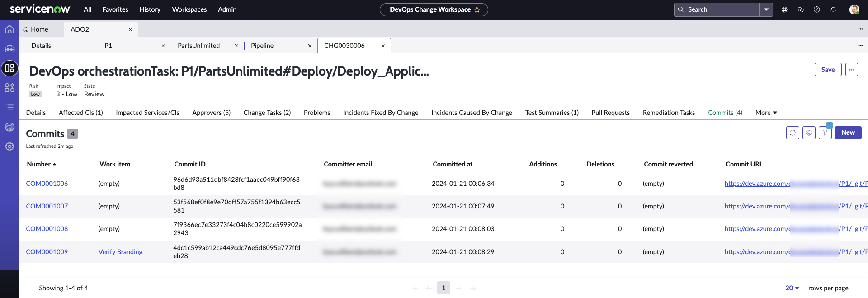Open the Admin menu

coord(227,9)
